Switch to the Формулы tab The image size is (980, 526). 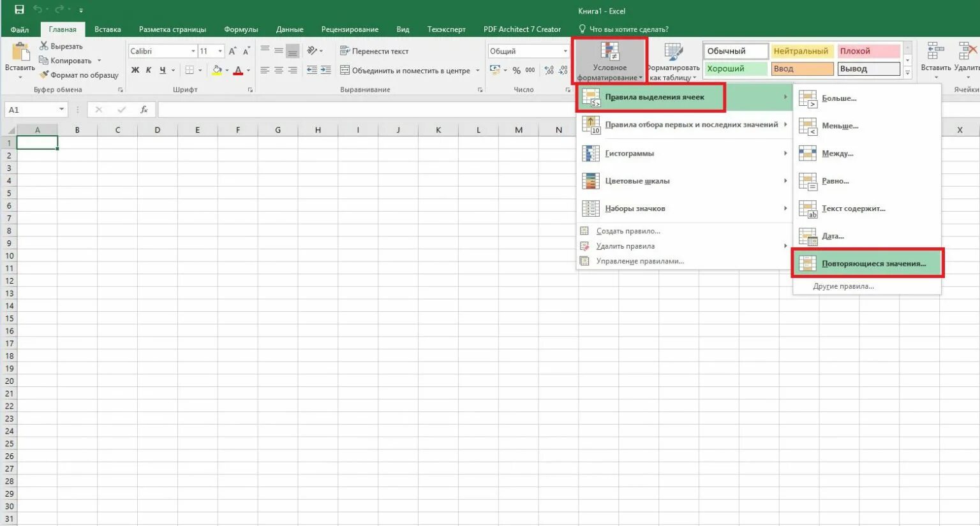click(x=241, y=29)
